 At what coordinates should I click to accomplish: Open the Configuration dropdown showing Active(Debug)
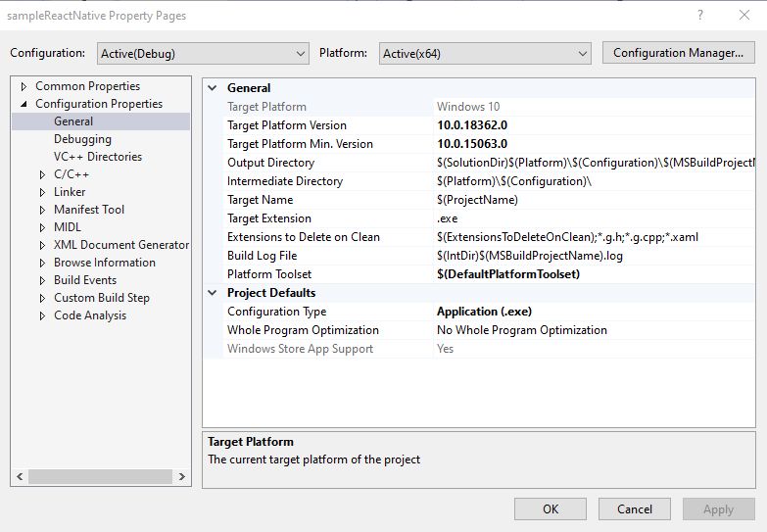[203, 53]
